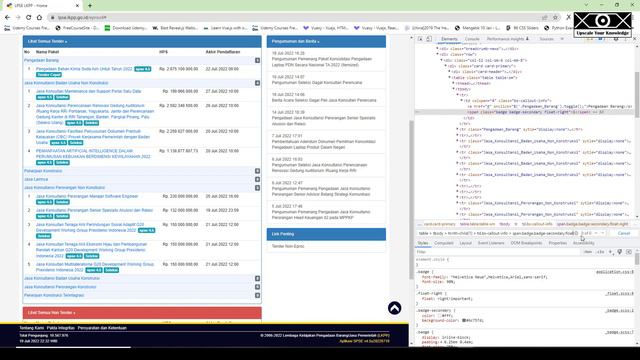
Task: Collapse the tbody DOM node
Action: (x=453, y=89)
